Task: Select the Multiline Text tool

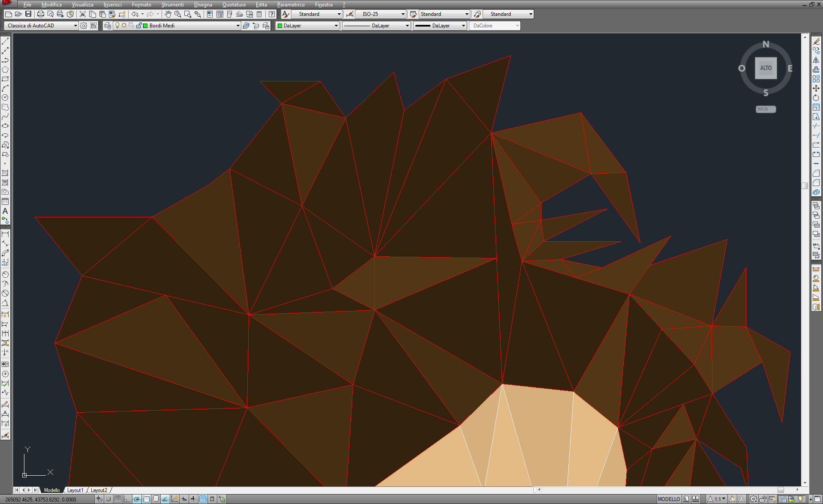Action: pyautogui.click(x=5, y=211)
